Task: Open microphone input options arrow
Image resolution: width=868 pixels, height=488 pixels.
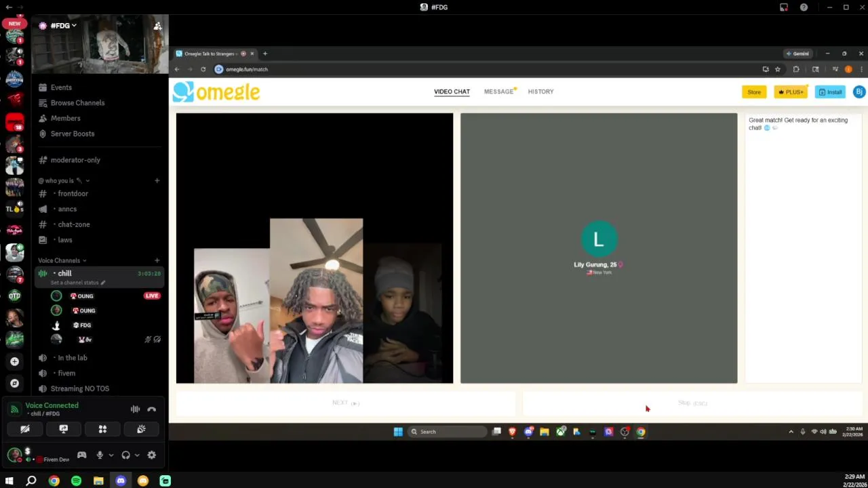Action: 111,455
